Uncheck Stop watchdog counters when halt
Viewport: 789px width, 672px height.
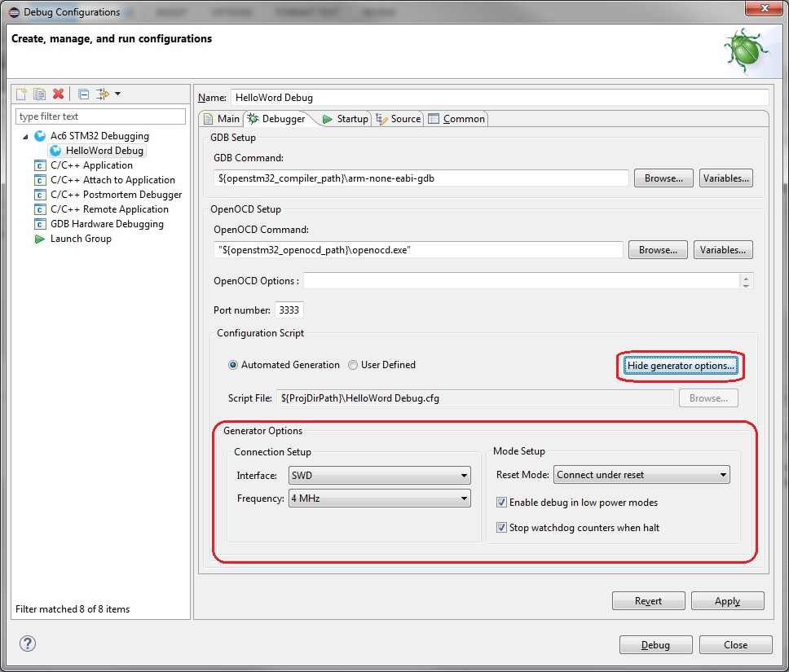502,528
